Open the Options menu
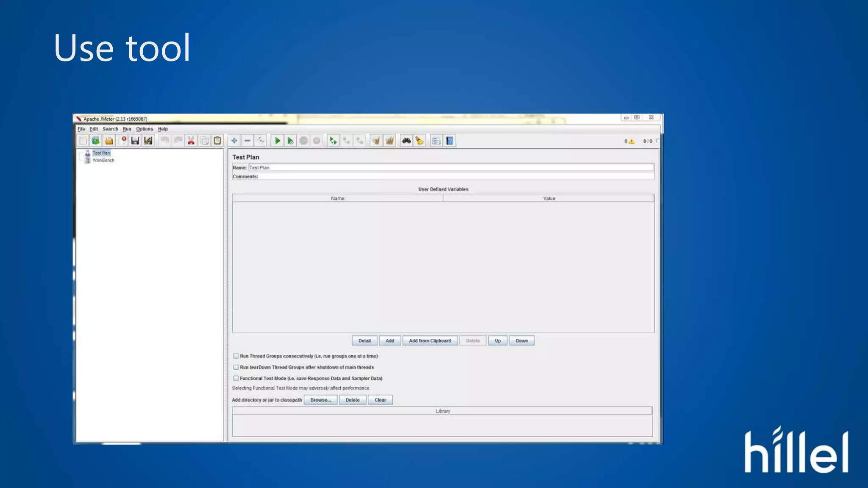868x488 pixels. point(145,129)
